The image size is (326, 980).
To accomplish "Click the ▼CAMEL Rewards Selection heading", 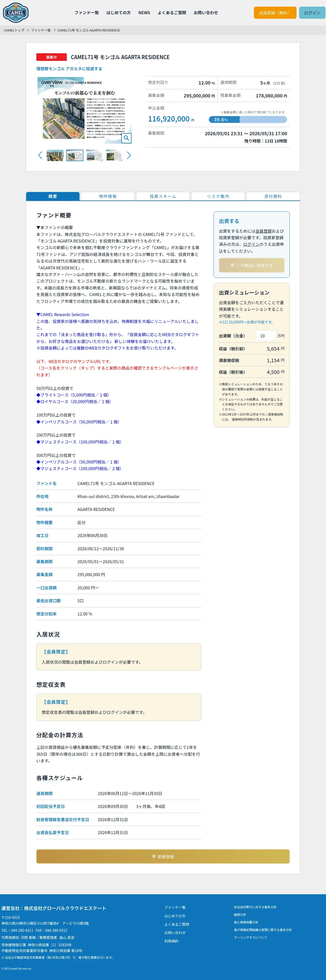I will click(x=63, y=315).
